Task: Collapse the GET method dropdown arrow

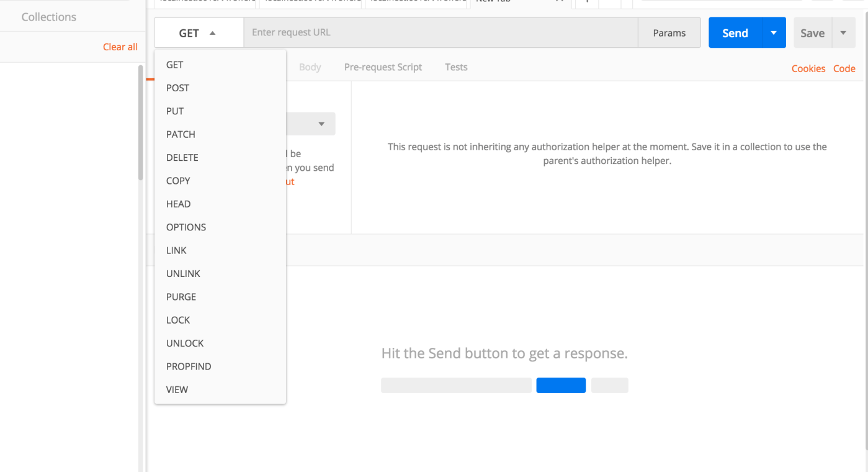Action: [x=212, y=34]
